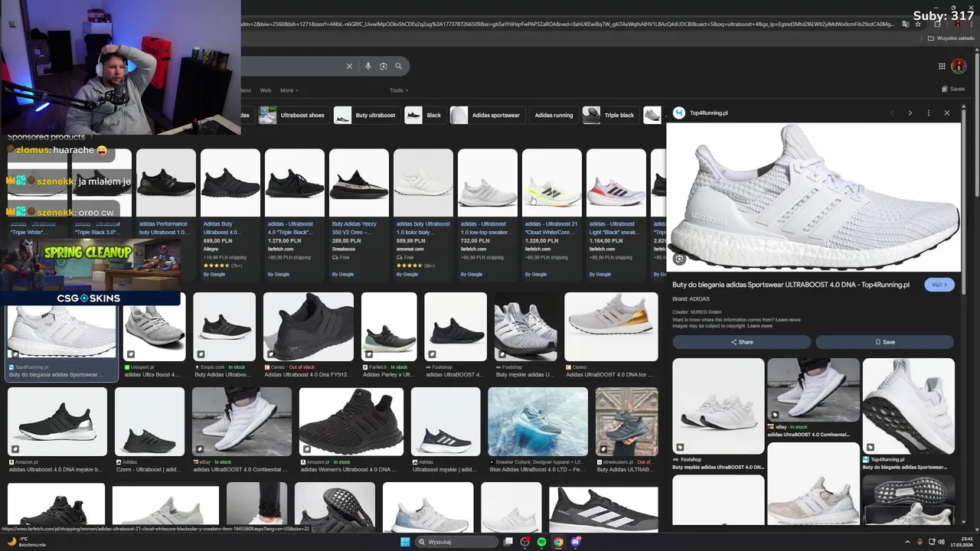Open the Google account avatar
The image size is (980, 551).
pyautogui.click(x=959, y=67)
